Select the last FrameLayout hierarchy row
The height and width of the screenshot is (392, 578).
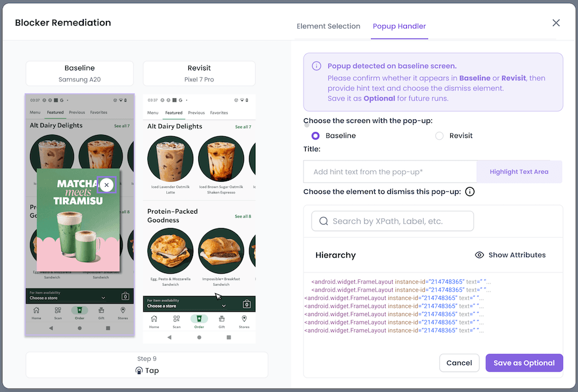[394, 330]
